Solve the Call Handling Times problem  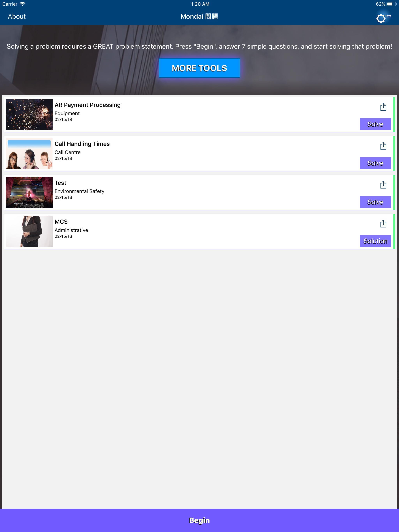coord(375,163)
